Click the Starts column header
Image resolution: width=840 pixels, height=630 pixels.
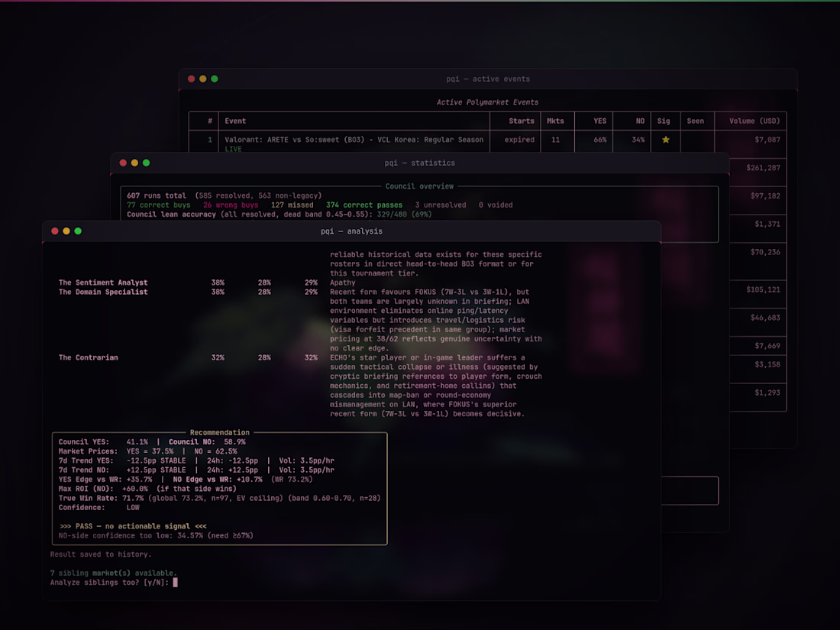tap(522, 121)
